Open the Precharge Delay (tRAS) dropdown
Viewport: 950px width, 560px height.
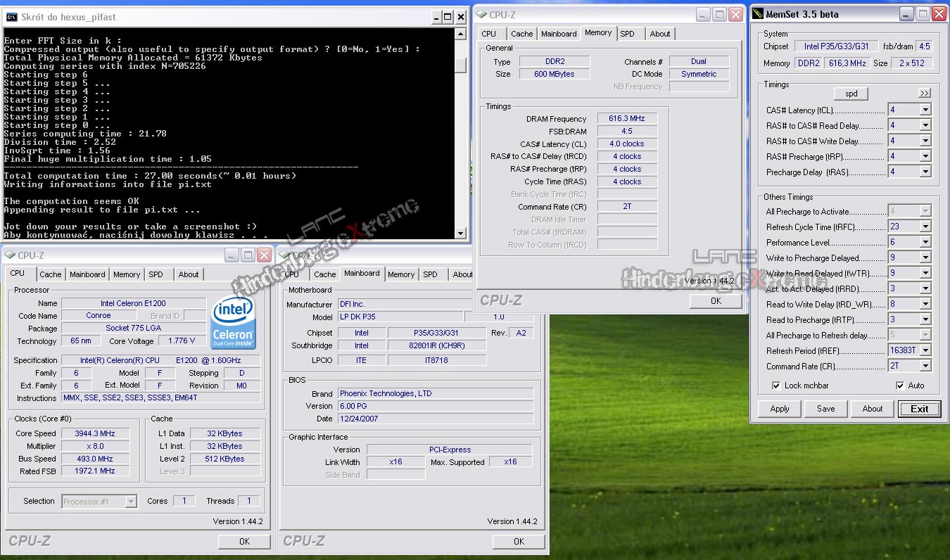(925, 172)
